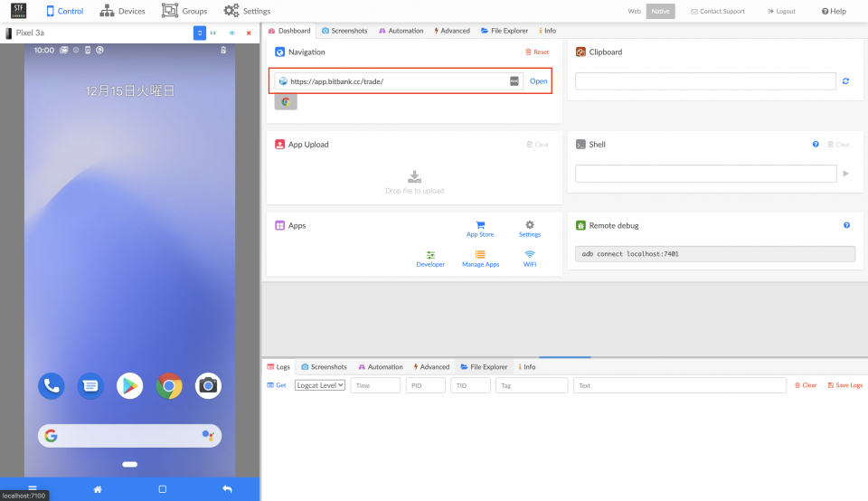Open Remote debug help icon

coord(846,225)
